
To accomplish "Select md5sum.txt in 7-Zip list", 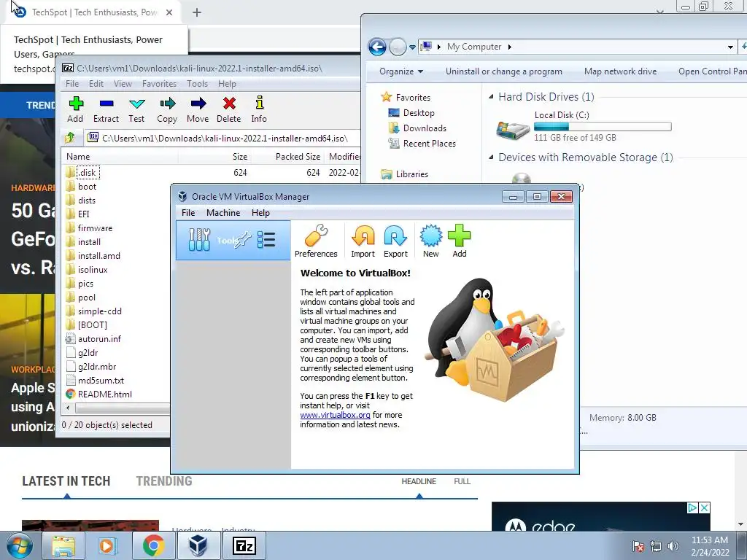I will point(101,381).
